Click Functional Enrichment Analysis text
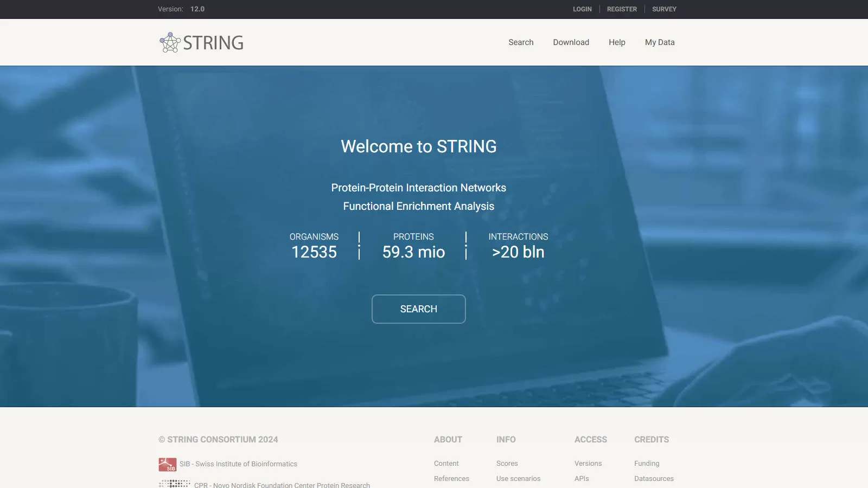 coord(419,206)
